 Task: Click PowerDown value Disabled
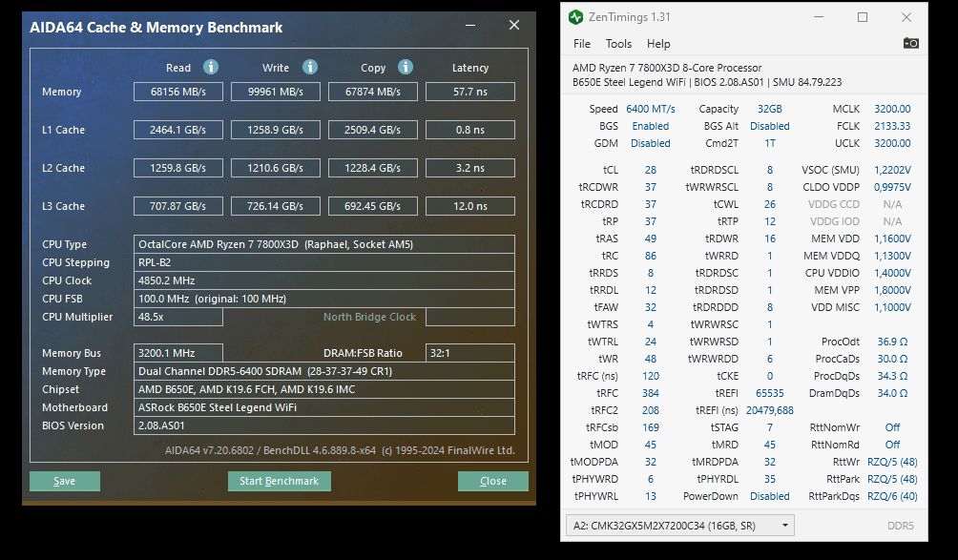coord(770,496)
